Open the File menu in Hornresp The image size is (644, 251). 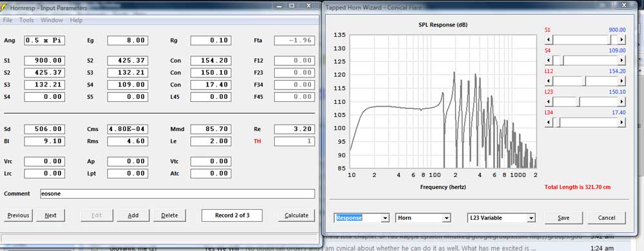8,20
